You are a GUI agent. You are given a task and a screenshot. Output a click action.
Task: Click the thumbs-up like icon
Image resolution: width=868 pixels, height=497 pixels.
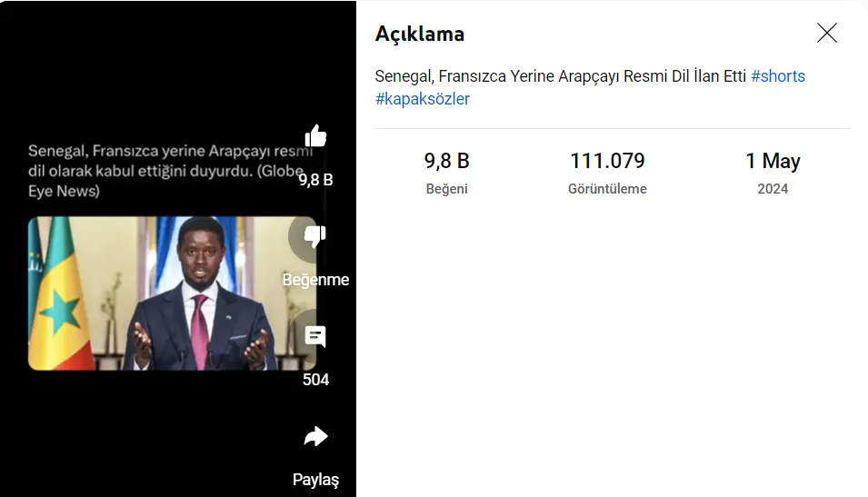(x=315, y=135)
